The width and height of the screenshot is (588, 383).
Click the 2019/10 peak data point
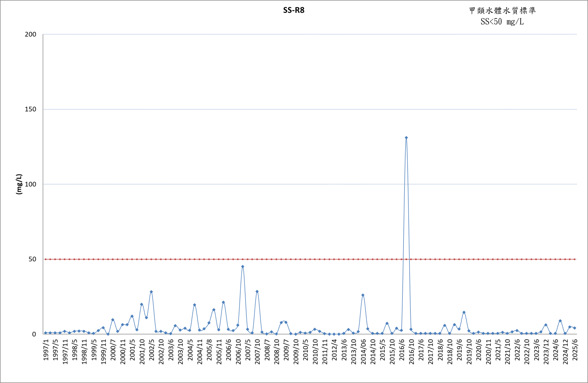coord(464,312)
